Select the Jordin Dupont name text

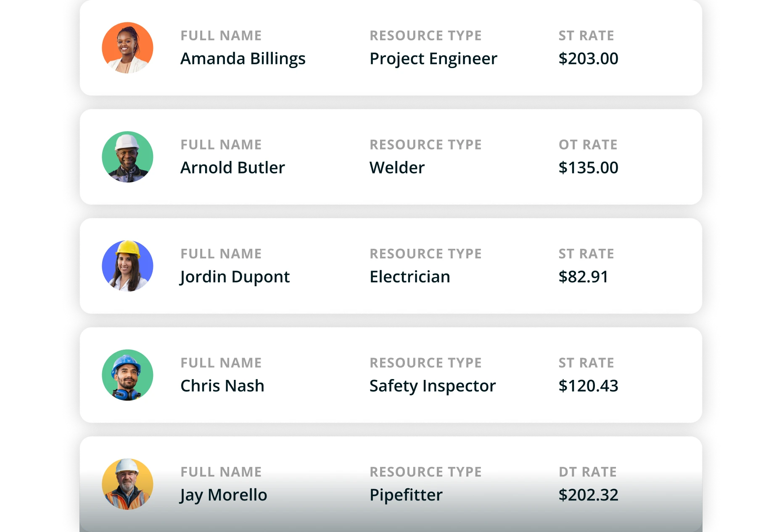pos(235,277)
